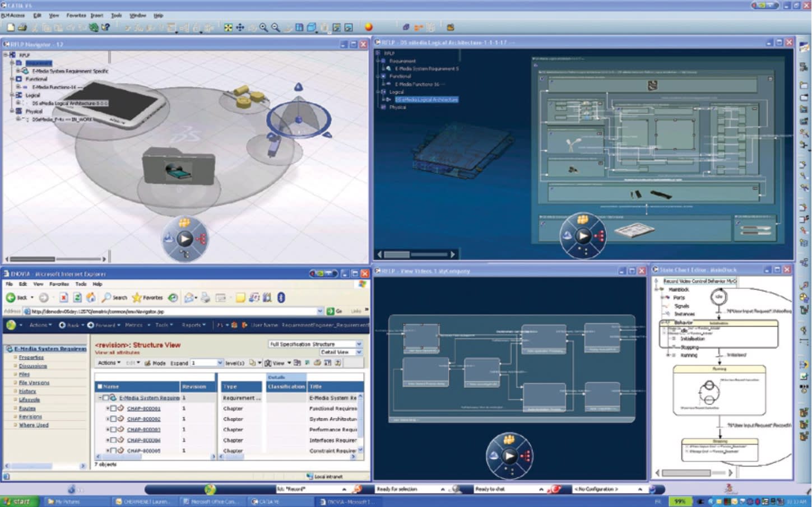The image size is (812, 507).
Task: Click the Print icon in Internet Explorer toolbar
Action: pos(206,297)
